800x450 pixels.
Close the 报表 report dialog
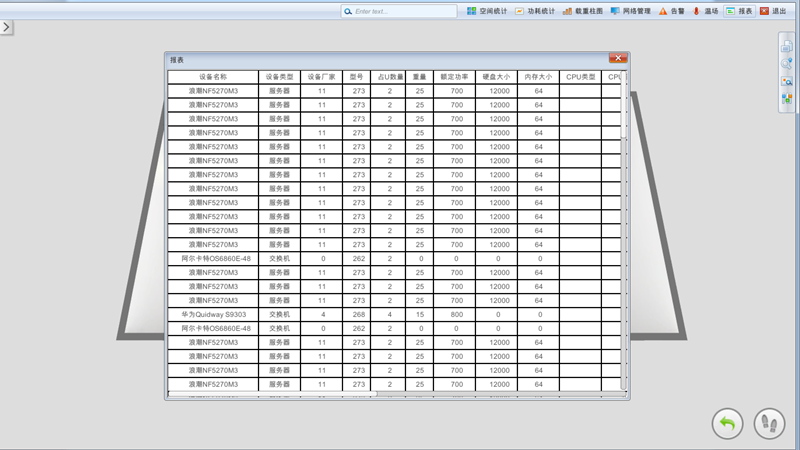tap(617, 60)
